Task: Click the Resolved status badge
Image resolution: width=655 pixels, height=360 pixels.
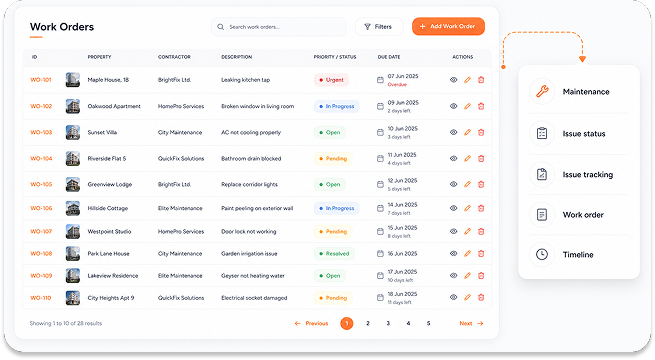Action: tap(334, 254)
